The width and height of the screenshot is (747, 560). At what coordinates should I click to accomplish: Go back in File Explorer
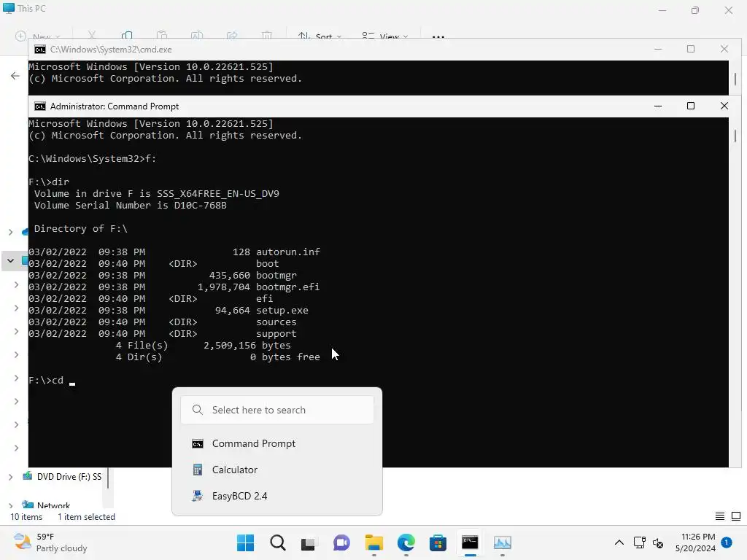[15, 76]
